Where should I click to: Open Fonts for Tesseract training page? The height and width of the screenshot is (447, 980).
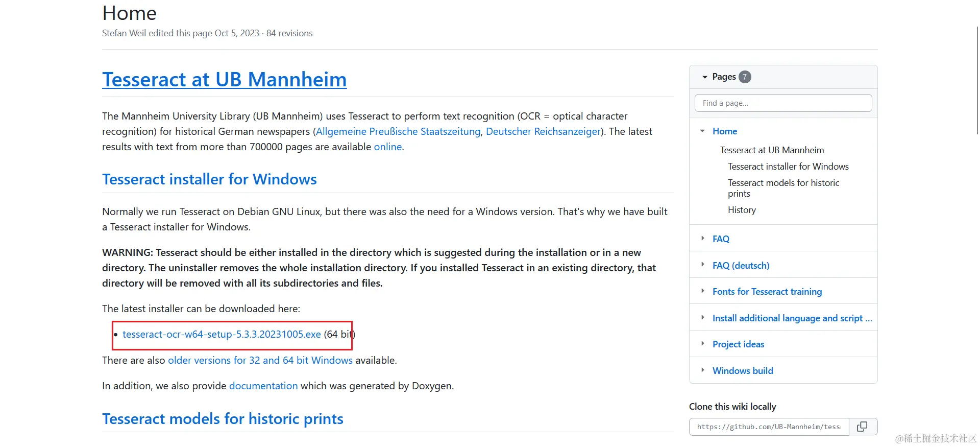(767, 292)
